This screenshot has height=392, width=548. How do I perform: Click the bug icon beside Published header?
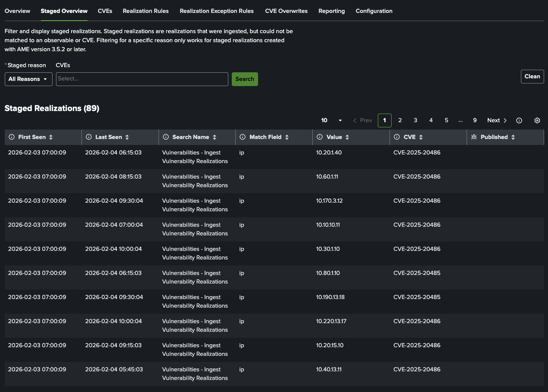coord(474,137)
